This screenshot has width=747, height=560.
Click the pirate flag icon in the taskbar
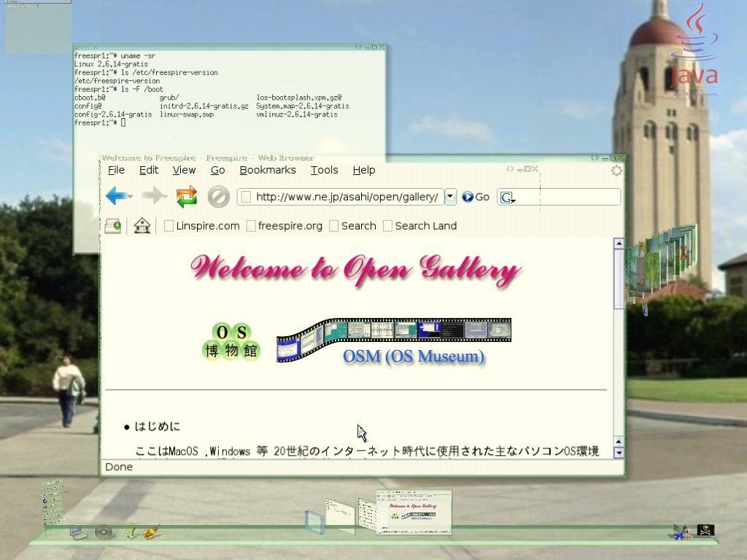tap(705, 529)
